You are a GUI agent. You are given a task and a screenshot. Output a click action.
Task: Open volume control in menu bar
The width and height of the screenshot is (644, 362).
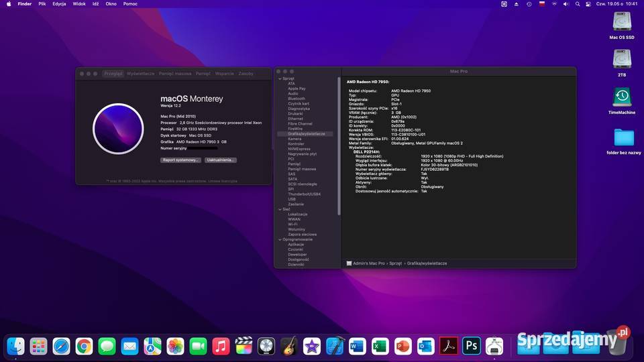click(566, 4)
